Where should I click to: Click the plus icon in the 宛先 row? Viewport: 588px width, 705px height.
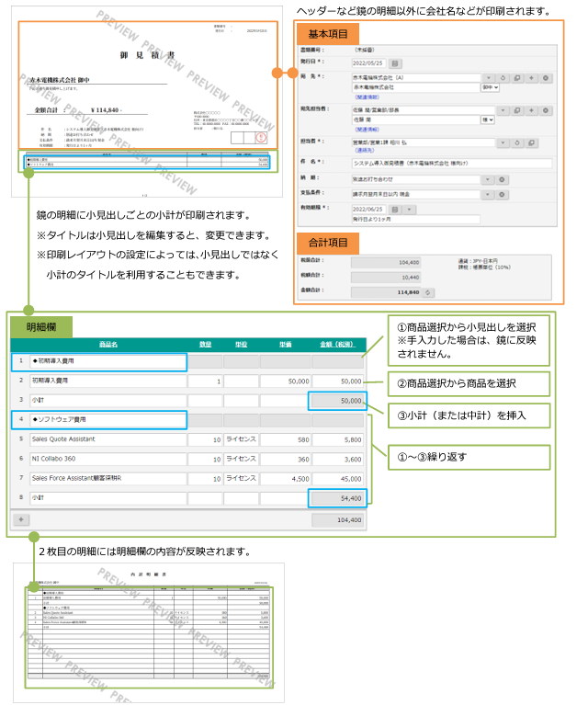pyautogui.click(x=531, y=78)
